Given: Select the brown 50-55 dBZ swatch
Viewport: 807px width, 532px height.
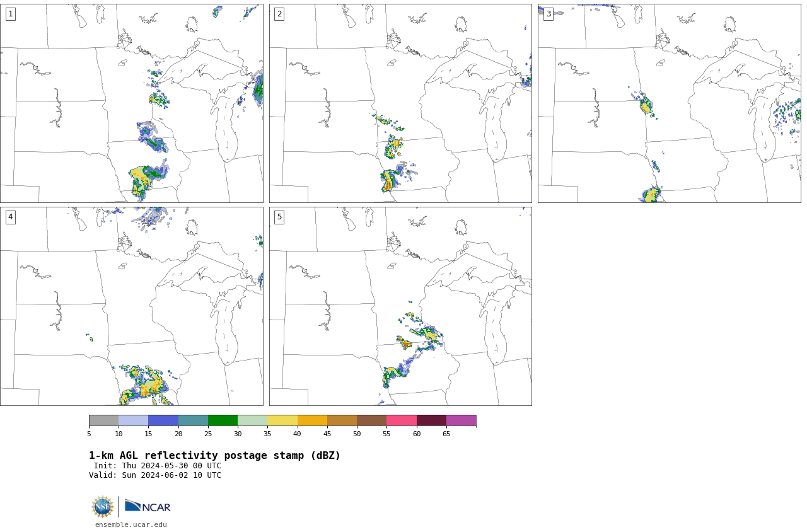Looking at the screenshot, I should tap(371, 420).
